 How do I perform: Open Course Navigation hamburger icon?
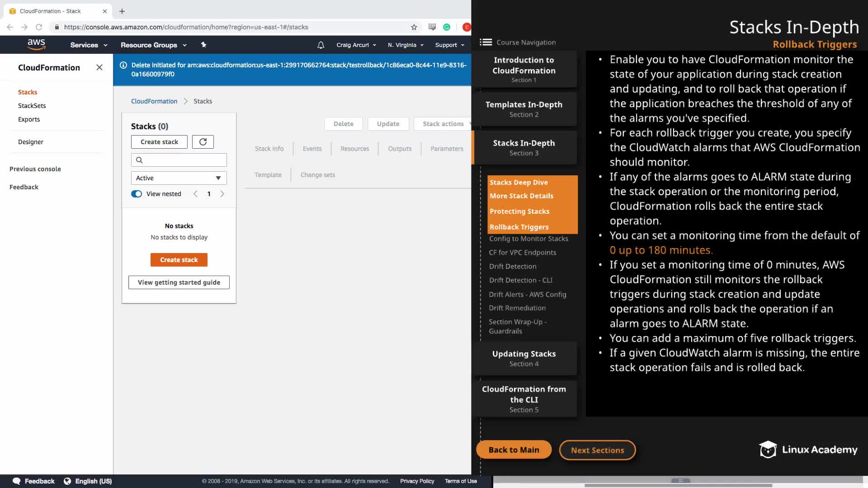[486, 42]
